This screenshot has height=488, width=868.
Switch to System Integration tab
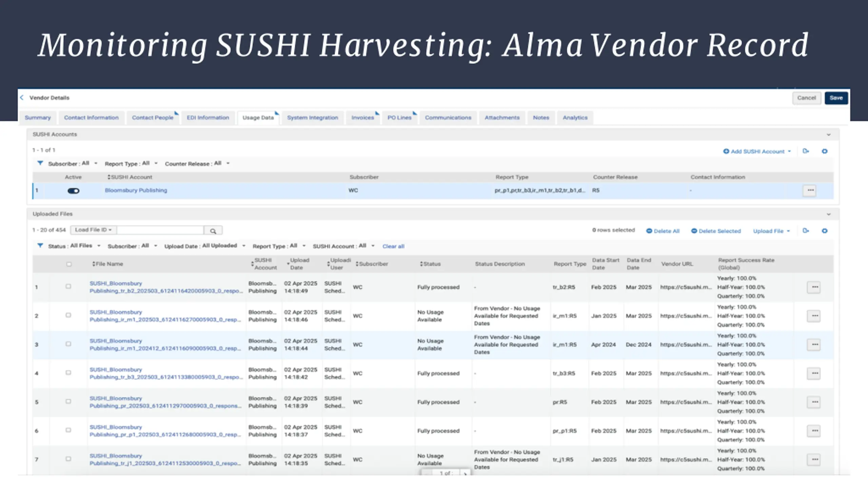click(x=313, y=118)
